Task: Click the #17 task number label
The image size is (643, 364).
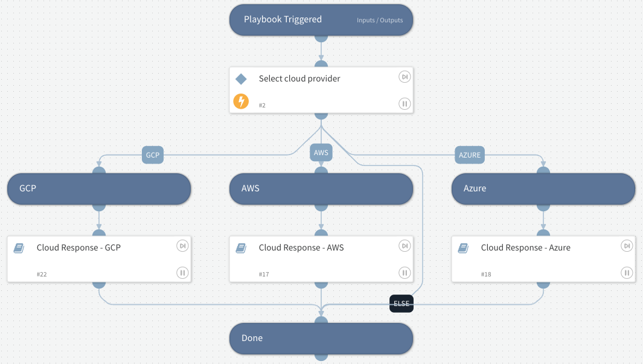Action: point(264,274)
